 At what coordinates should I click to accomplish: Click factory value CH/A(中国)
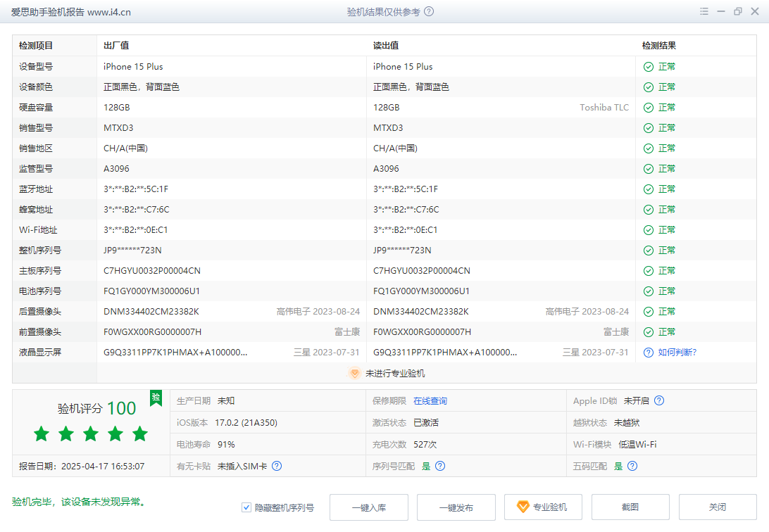tap(125, 148)
